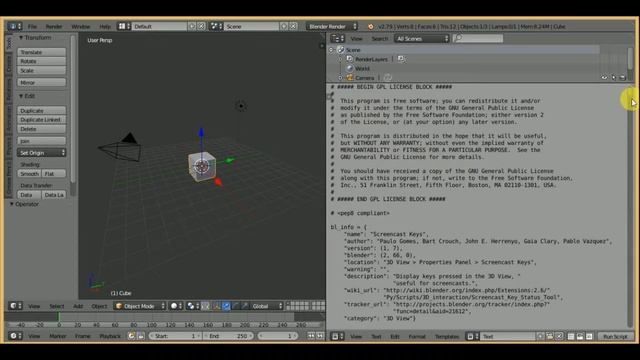Open the Set Origin dropdown
Viewport: 640px width, 360px height.
click(x=42, y=153)
